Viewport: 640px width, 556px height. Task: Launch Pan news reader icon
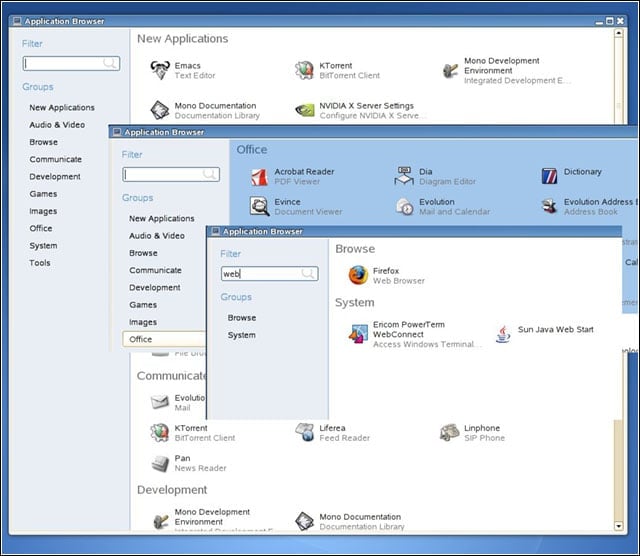[x=160, y=463]
